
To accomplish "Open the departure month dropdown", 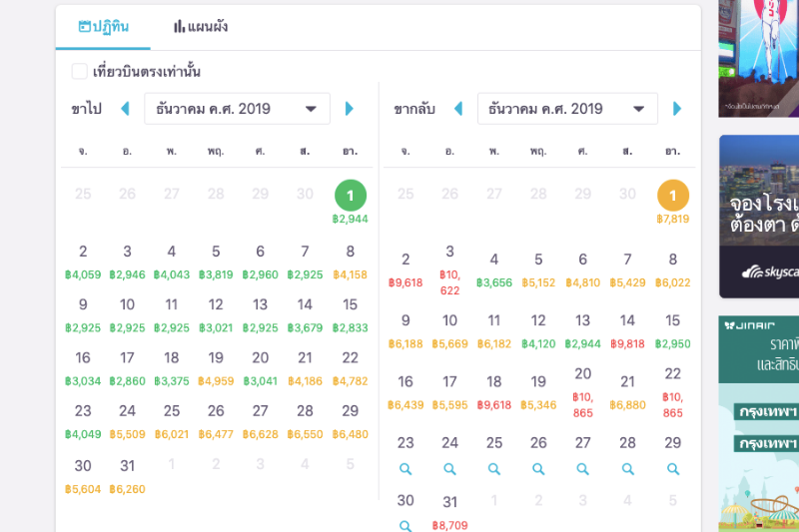I will (x=237, y=109).
